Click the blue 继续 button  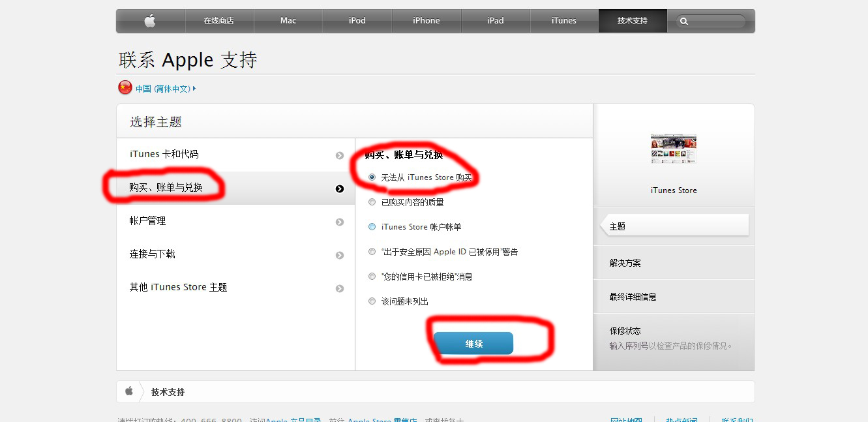(473, 343)
